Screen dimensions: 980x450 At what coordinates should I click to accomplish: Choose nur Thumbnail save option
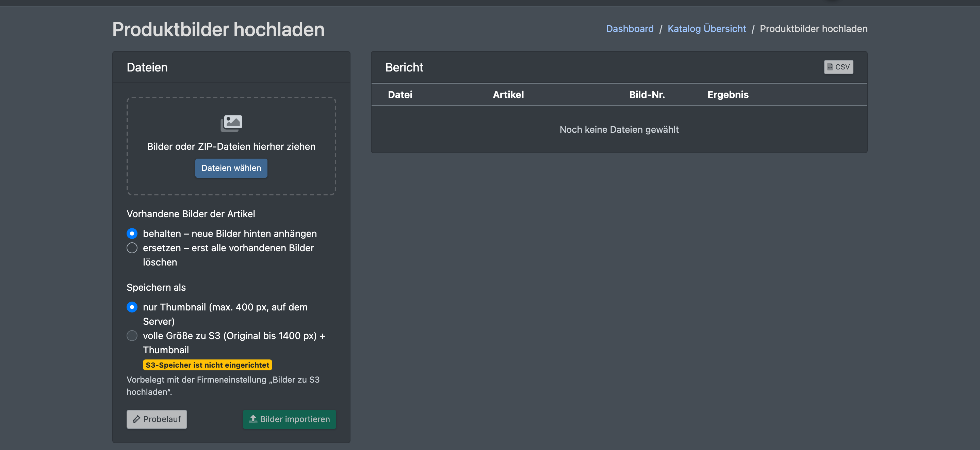pos(132,307)
